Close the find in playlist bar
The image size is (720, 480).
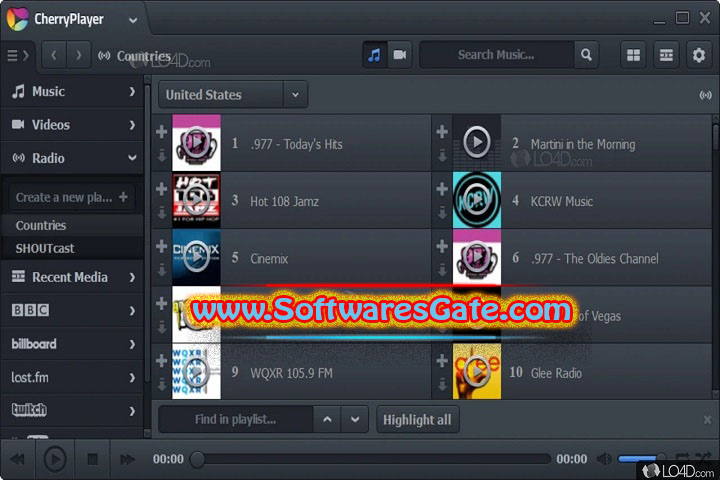point(707,419)
